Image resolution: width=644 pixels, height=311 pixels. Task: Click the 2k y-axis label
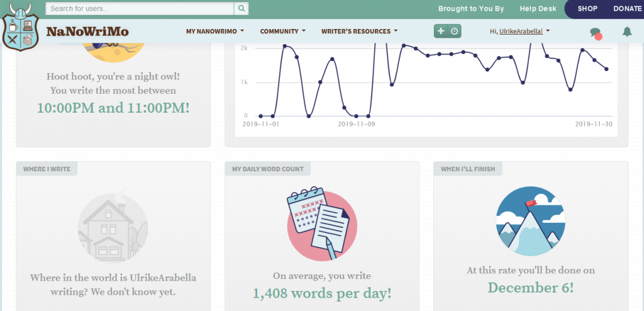coord(245,48)
